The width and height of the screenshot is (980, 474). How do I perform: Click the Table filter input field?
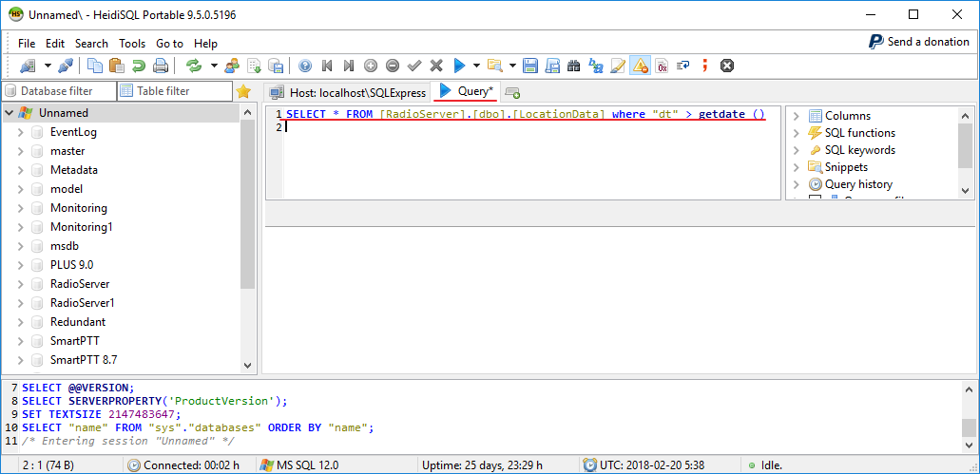coord(175,91)
